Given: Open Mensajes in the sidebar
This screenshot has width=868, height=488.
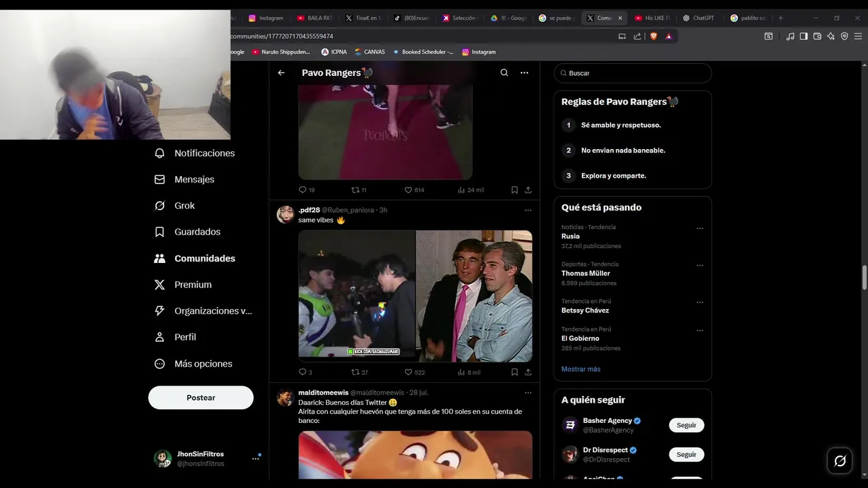Looking at the screenshot, I should (x=184, y=180).
